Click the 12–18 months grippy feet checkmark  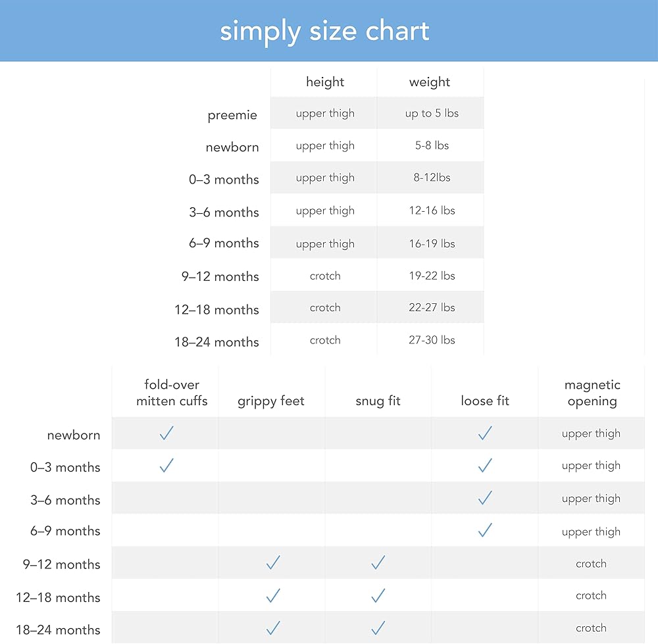273,595
